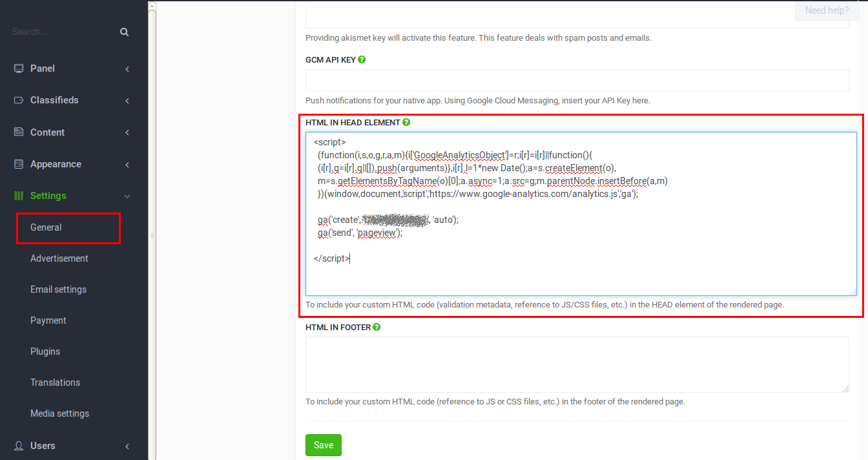Click the Panel monitor icon
Viewport: 868px width, 460px height.
click(19, 68)
